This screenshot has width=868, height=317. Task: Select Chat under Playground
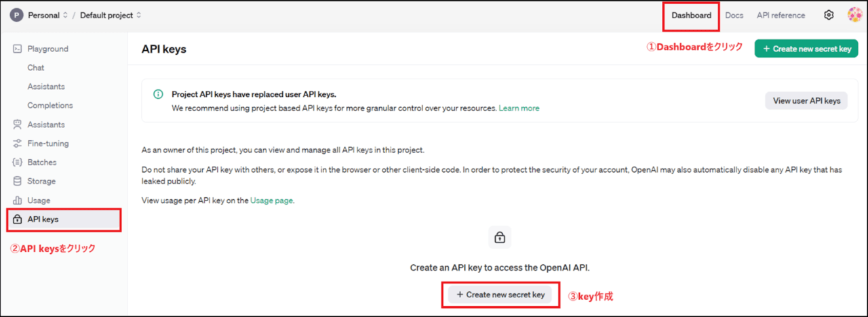(x=36, y=68)
